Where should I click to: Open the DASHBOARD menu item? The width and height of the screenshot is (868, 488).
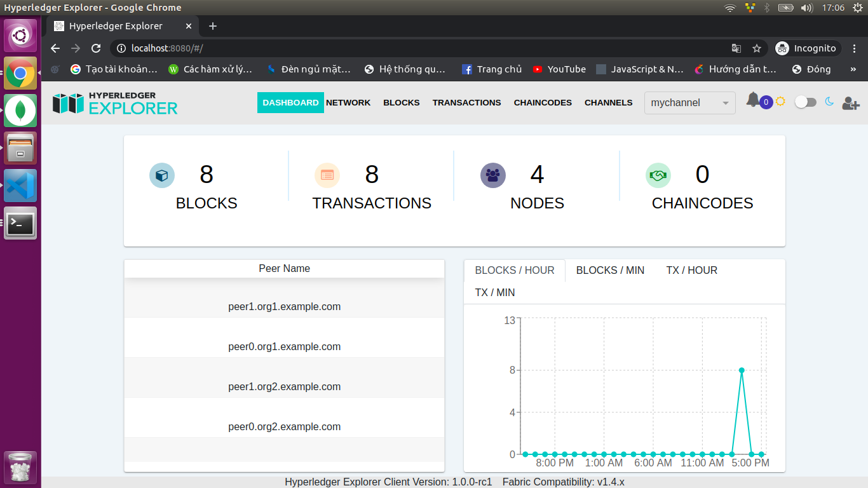pyautogui.click(x=290, y=102)
